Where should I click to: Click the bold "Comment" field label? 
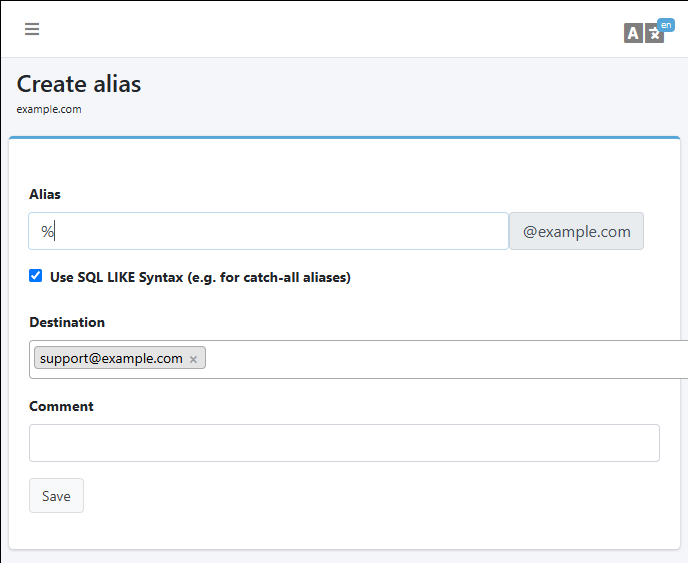pos(61,406)
